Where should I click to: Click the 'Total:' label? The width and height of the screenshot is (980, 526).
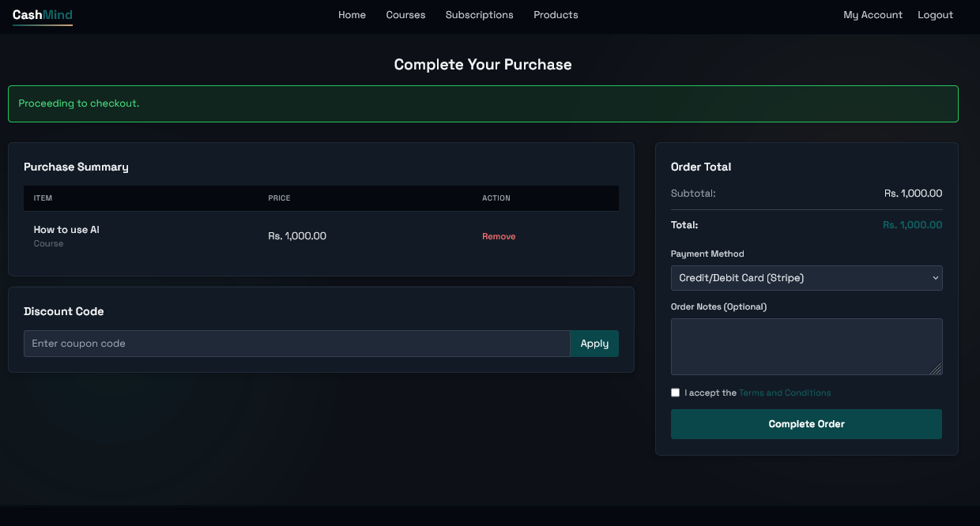pyautogui.click(x=684, y=225)
